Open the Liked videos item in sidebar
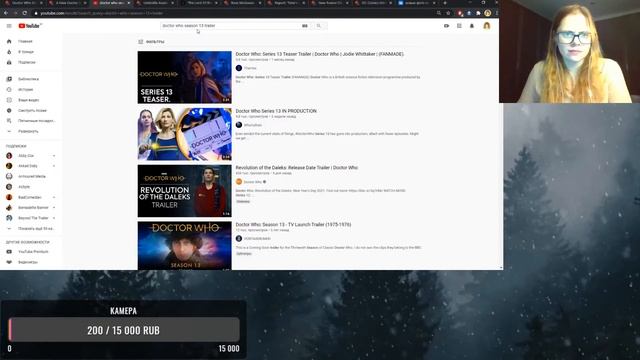 click(x=32, y=121)
